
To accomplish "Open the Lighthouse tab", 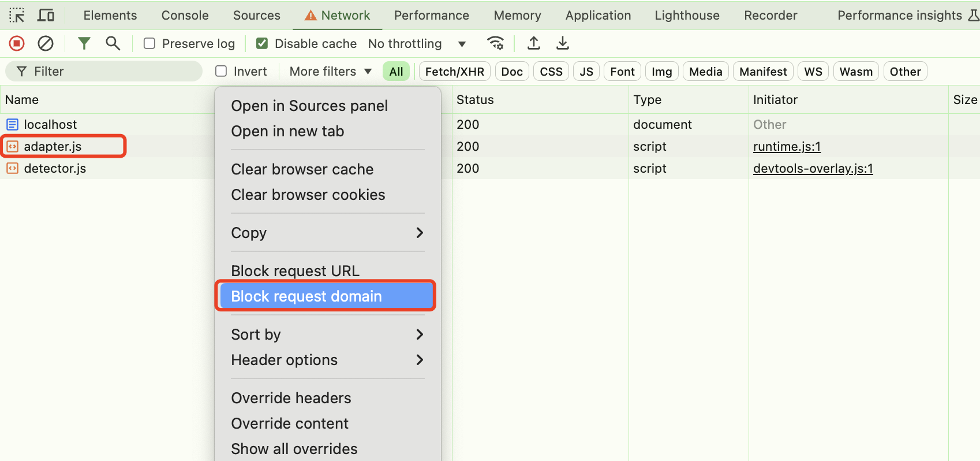I will coord(687,15).
